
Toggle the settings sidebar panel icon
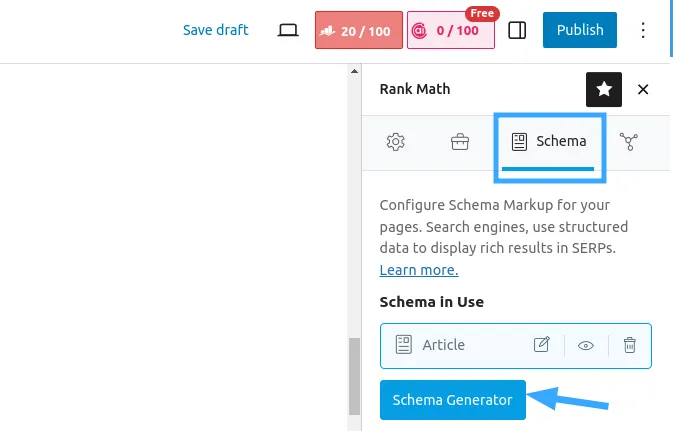pos(517,30)
